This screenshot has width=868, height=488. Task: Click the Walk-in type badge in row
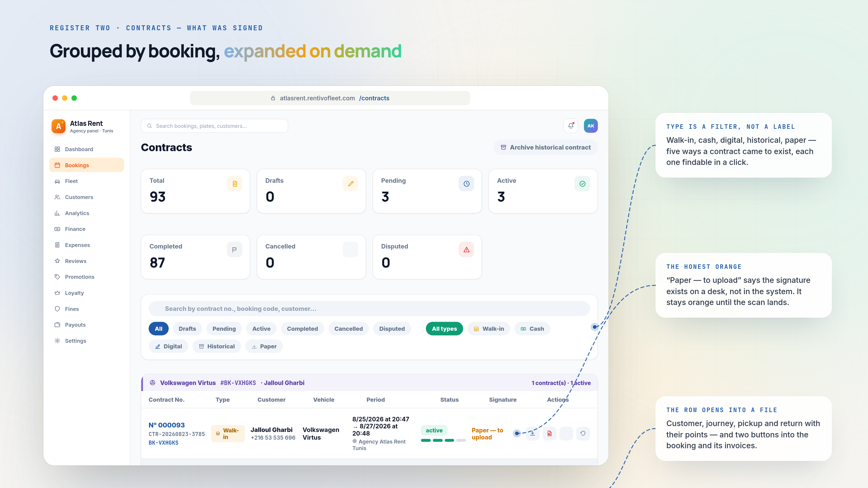(228, 434)
